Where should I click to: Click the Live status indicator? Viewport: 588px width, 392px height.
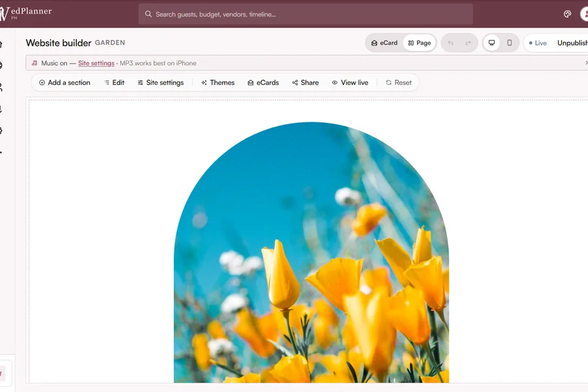[538, 43]
